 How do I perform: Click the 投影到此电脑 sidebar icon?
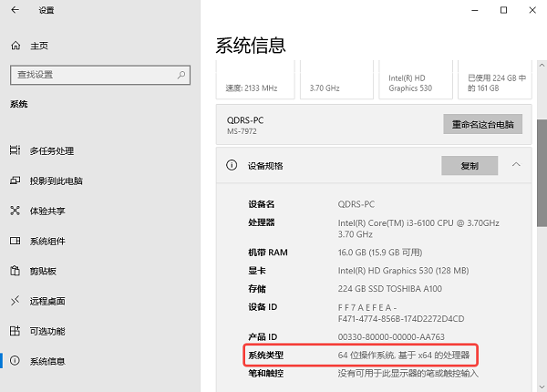pos(15,181)
